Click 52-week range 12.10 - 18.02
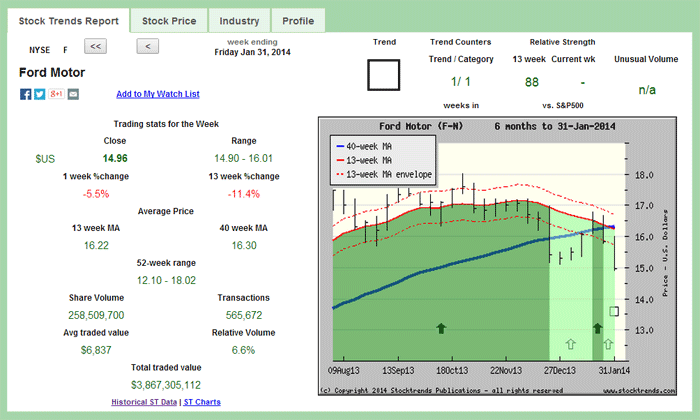The image size is (700, 420). click(166, 280)
